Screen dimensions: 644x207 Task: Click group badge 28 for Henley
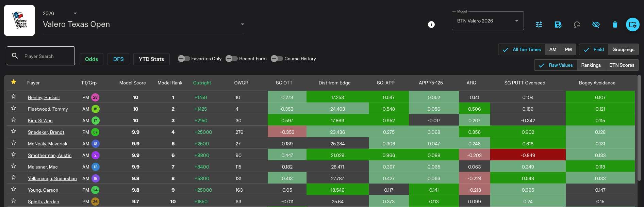point(95,97)
